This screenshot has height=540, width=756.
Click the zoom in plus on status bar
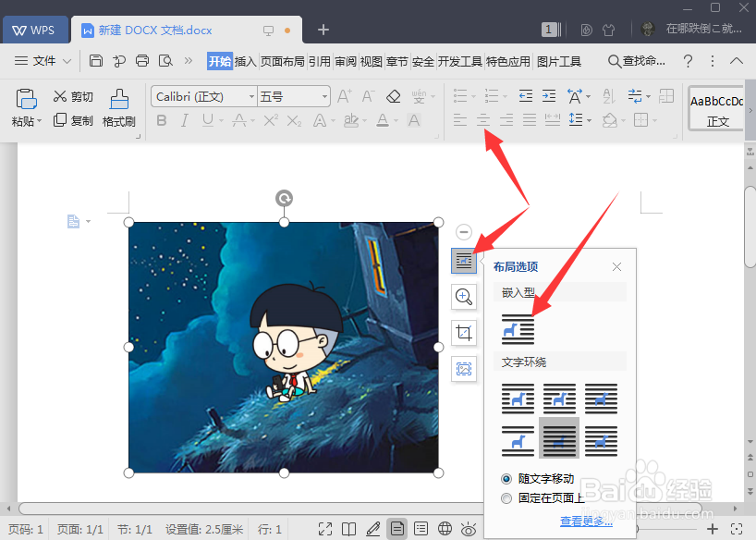pos(712,529)
